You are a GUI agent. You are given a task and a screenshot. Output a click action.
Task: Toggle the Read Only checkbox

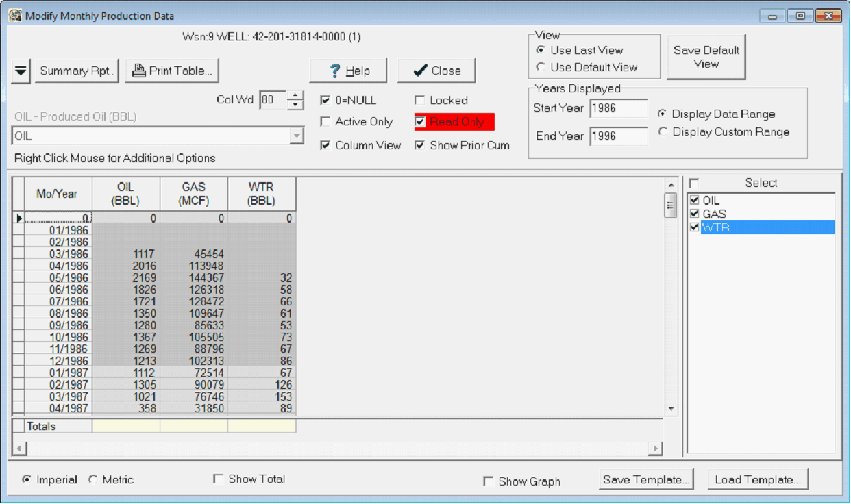[420, 122]
